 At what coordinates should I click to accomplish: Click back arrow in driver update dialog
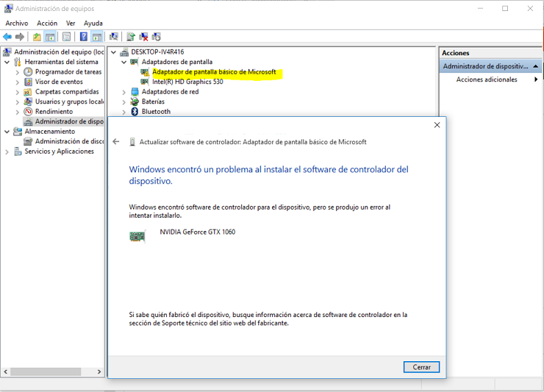pos(116,142)
